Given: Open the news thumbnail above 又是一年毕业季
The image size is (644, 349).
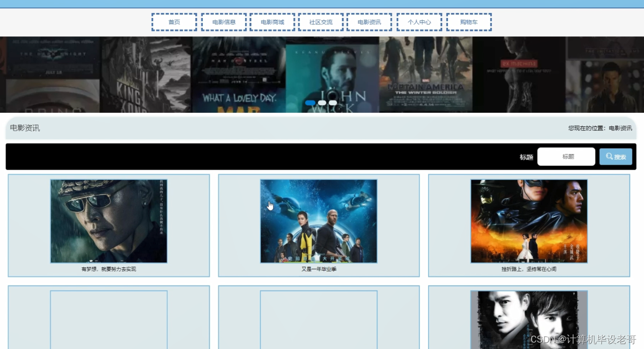Looking at the screenshot, I should 319,221.
